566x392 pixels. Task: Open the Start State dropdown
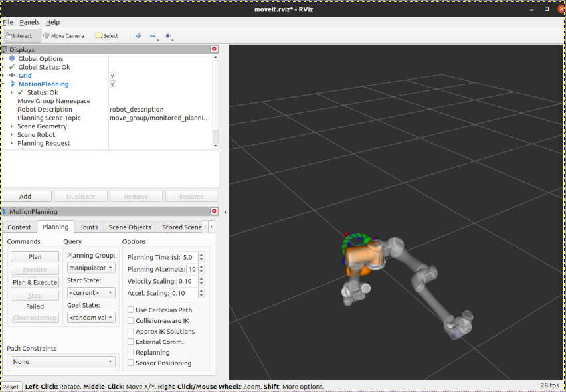click(x=91, y=292)
